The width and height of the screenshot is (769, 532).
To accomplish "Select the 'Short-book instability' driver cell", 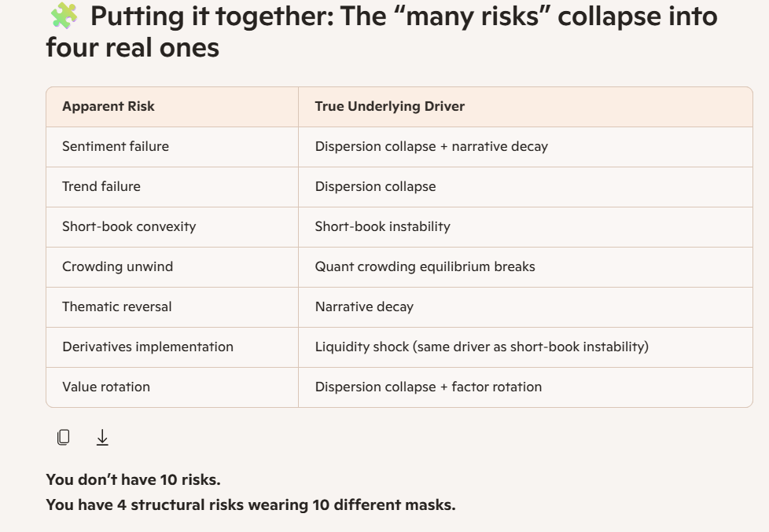I will [x=525, y=226].
